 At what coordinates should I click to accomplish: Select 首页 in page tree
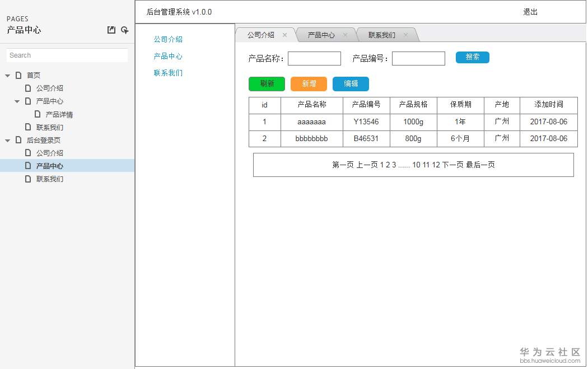pyautogui.click(x=34, y=76)
